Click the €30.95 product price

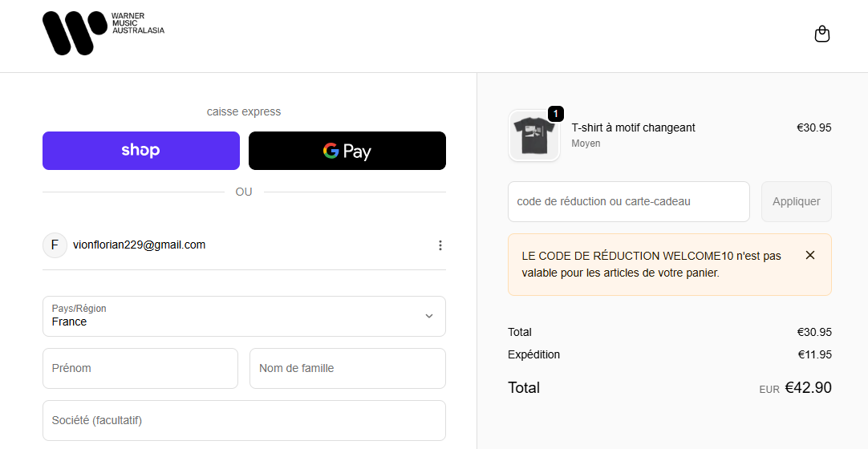tap(813, 127)
